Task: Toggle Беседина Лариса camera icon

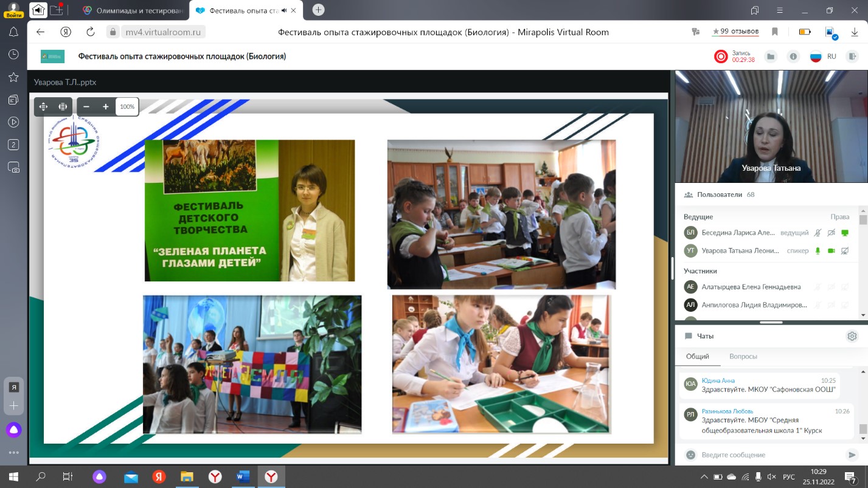Action: (831, 233)
